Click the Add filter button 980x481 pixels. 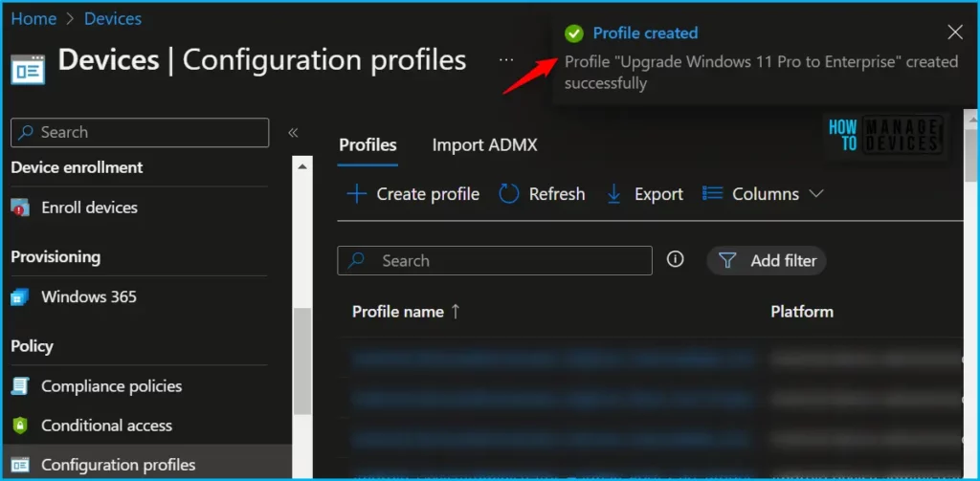click(x=767, y=260)
